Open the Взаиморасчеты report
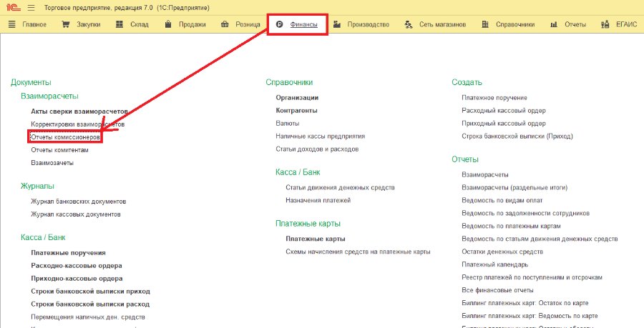Viewport: 644px width, 328px height. click(x=485, y=174)
